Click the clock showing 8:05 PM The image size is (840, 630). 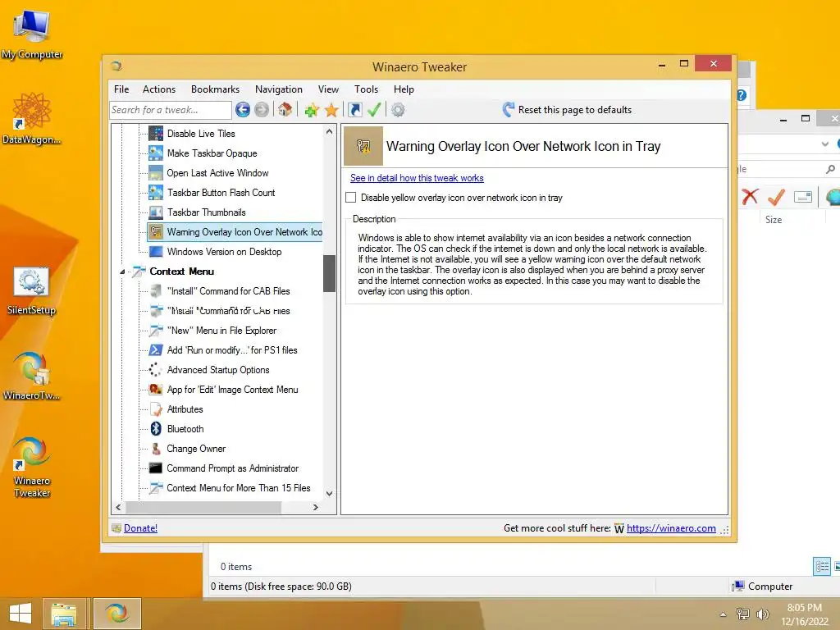point(804,608)
